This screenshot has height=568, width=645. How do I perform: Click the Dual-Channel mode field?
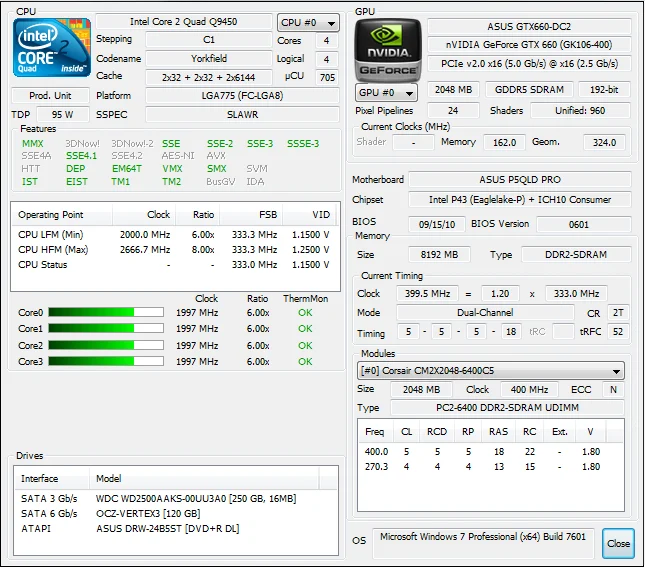pos(485,313)
